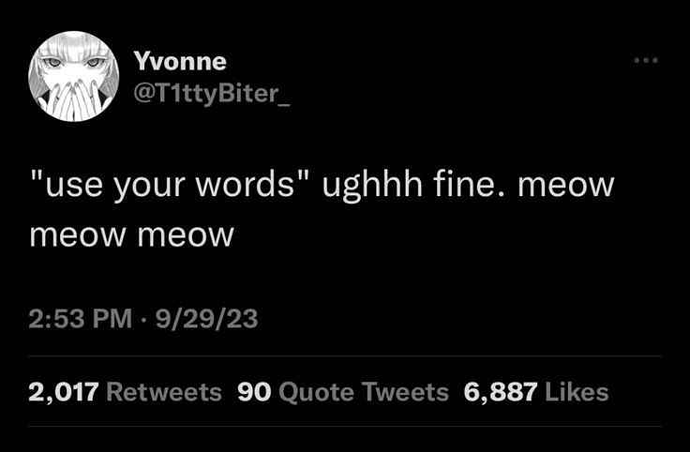This screenshot has width=690, height=452.
Task: Click the 6,887 like count number
Action: pyautogui.click(x=500, y=392)
